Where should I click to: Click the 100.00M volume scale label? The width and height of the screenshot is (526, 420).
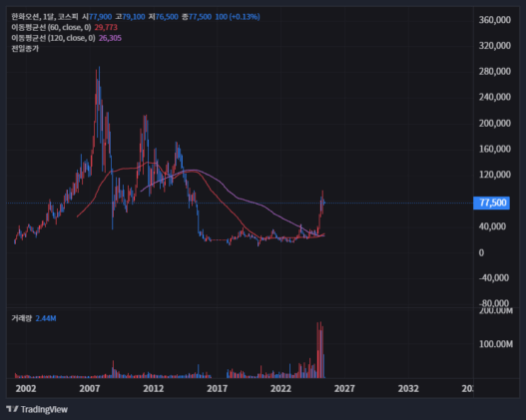coord(496,344)
